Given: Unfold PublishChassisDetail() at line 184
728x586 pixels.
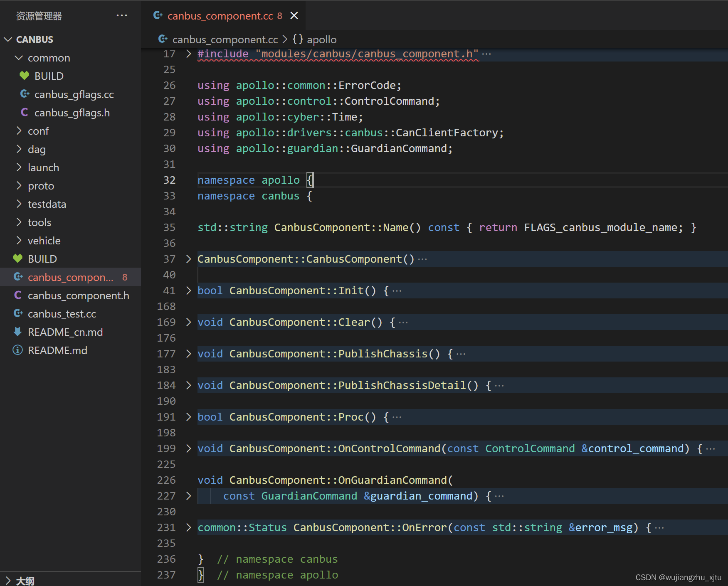Looking at the screenshot, I should pyautogui.click(x=189, y=385).
